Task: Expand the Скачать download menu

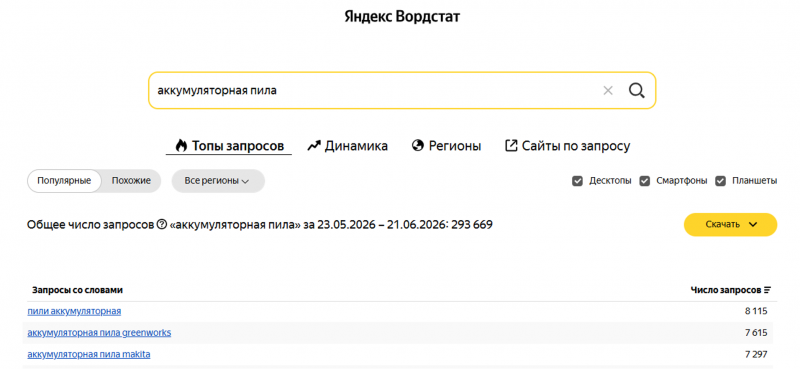Action: (730, 225)
